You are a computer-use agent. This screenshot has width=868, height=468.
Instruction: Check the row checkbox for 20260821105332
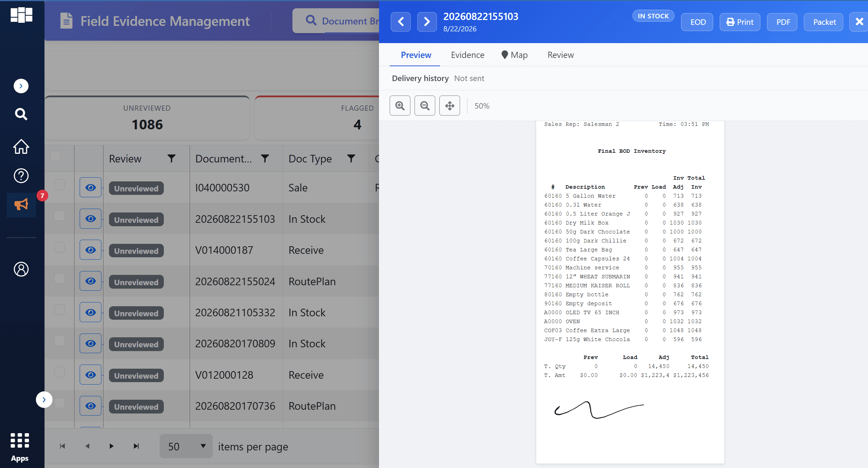coord(60,310)
